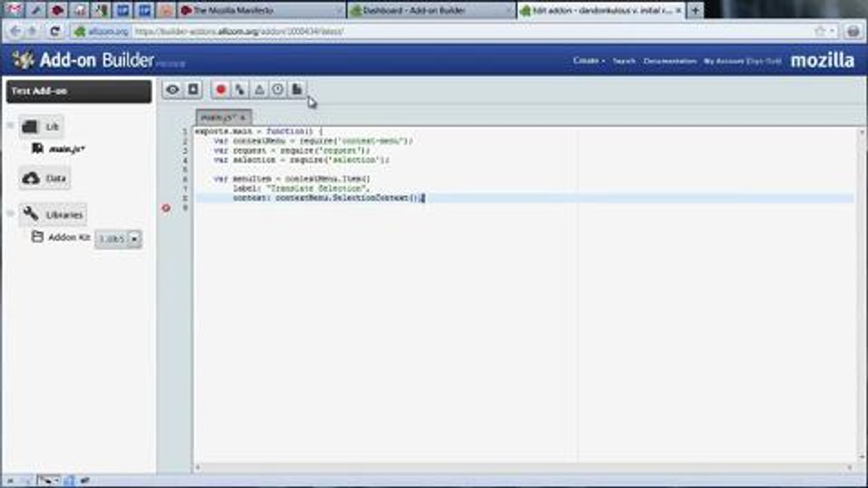Image resolution: width=868 pixels, height=488 pixels.
Task: Open a new browser tab
Action: (x=695, y=10)
